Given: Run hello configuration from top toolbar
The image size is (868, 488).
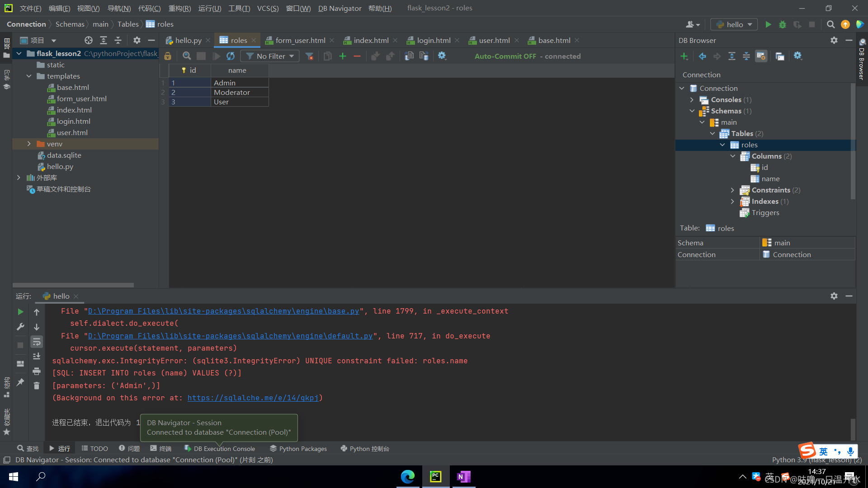Looking at the screenshot, I should tap(768, 24).
